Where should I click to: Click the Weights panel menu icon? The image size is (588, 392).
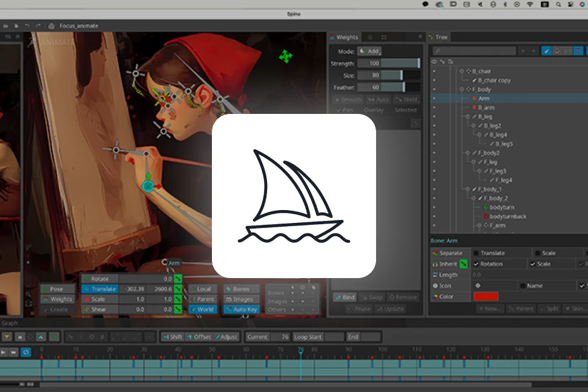tap(420, 37)
